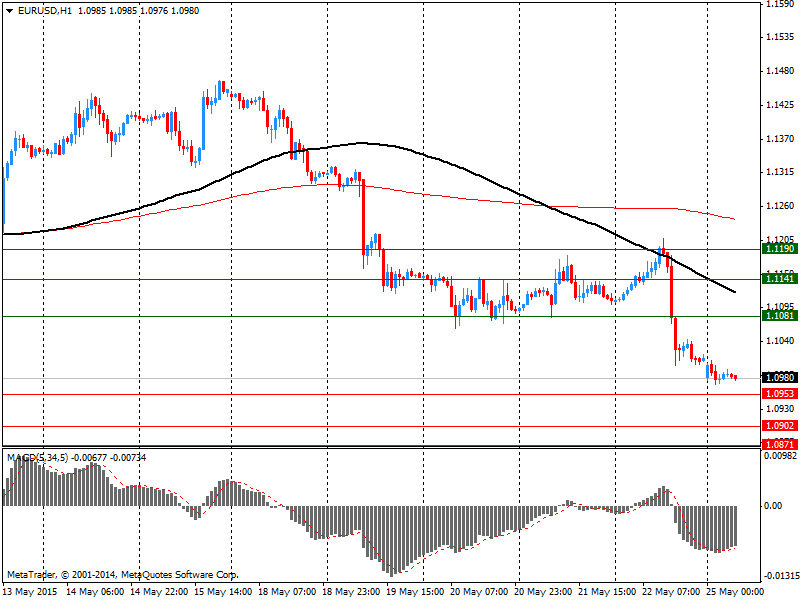Screen dimensions: 800x600
Task: Click the 0.00 MACD zero level label
Action: point(773,506)
